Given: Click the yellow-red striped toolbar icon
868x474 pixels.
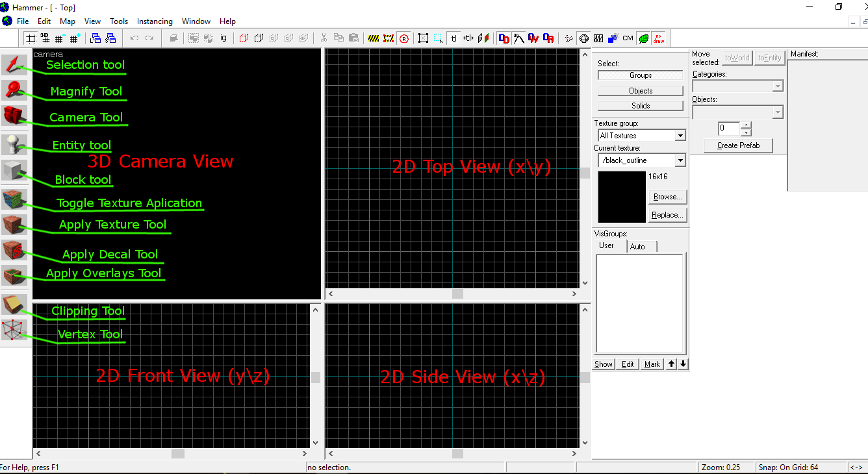Looking at the screenshot, I should (x=389, y=38).
